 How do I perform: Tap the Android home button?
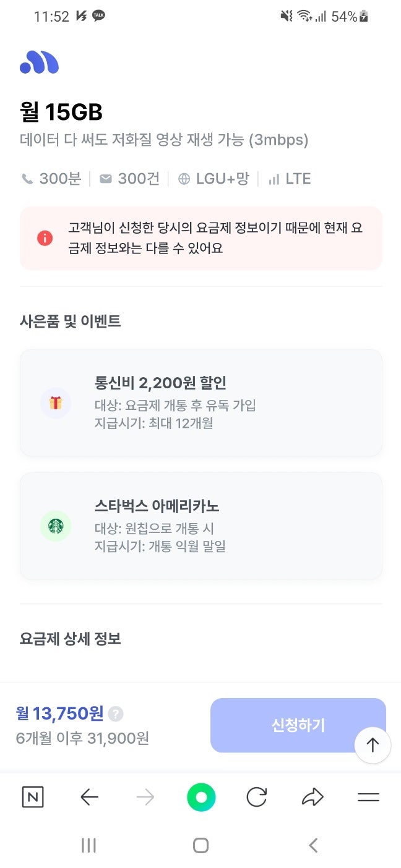200,845
